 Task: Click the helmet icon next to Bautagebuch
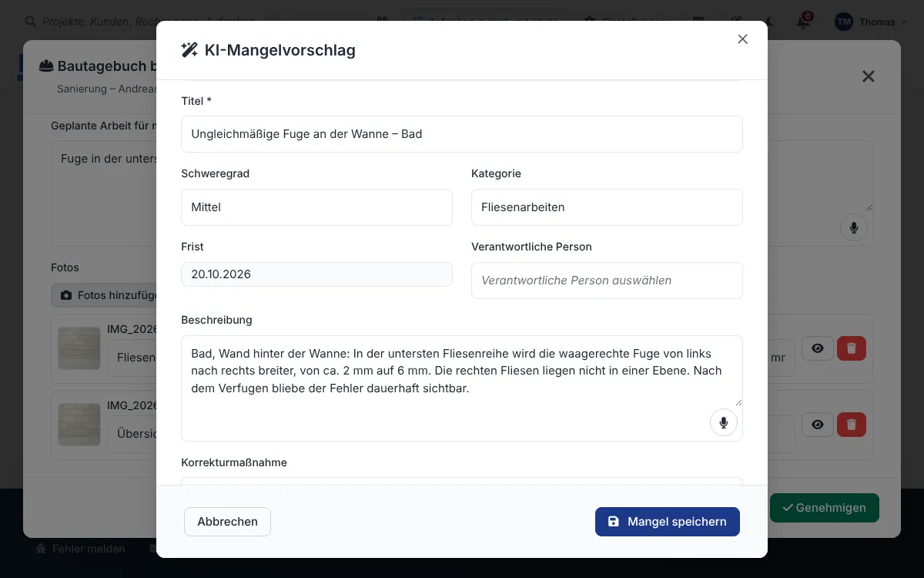46,66
